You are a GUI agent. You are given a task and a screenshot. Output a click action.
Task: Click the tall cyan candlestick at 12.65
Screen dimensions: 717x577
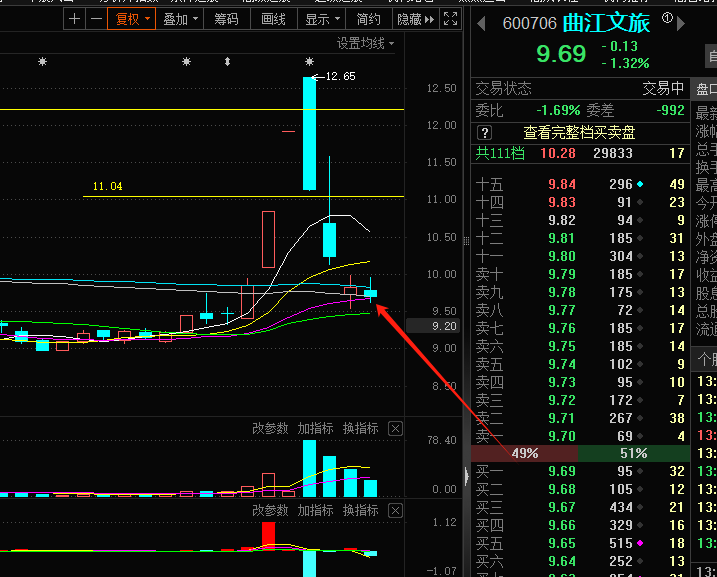click(x=310, y=134)
